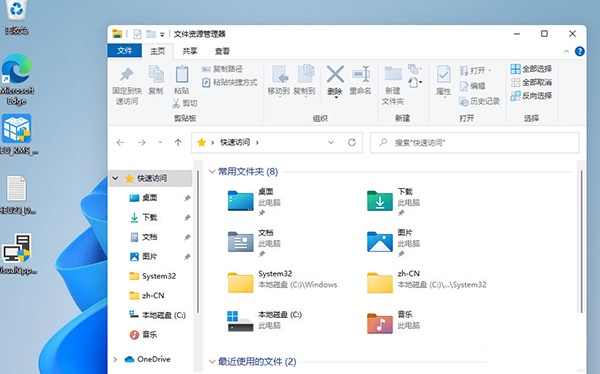Open the blue Help question icon
600x374 pixels.
[580, 51]
